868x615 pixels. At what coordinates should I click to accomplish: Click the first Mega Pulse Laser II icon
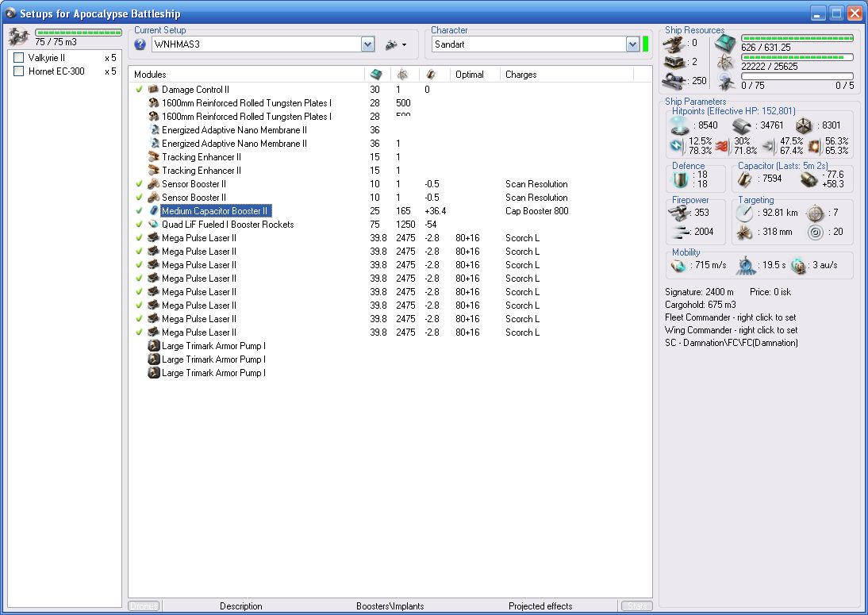point(154,237)
